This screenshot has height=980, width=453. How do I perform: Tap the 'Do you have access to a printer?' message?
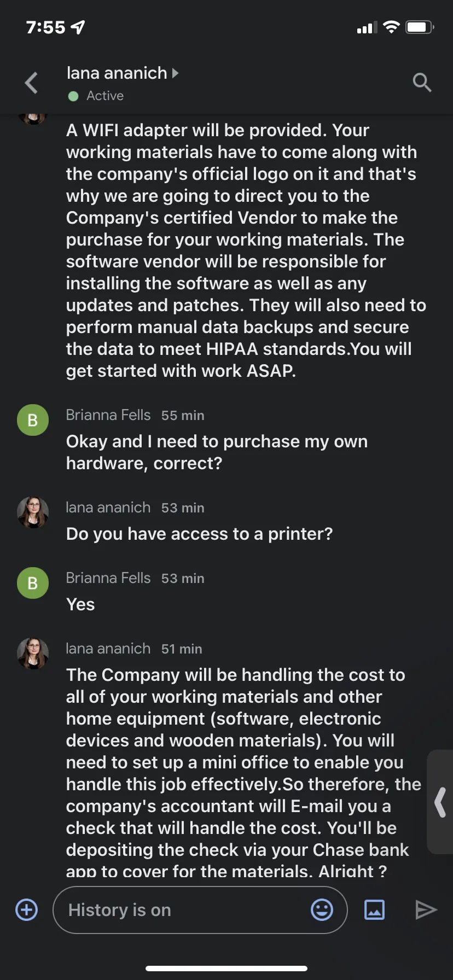coord(200,534)
